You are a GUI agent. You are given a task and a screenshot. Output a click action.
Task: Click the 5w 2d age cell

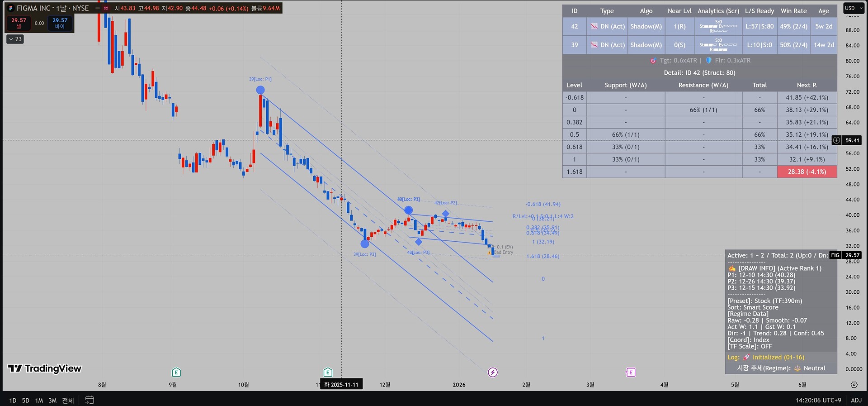point(824,26)
